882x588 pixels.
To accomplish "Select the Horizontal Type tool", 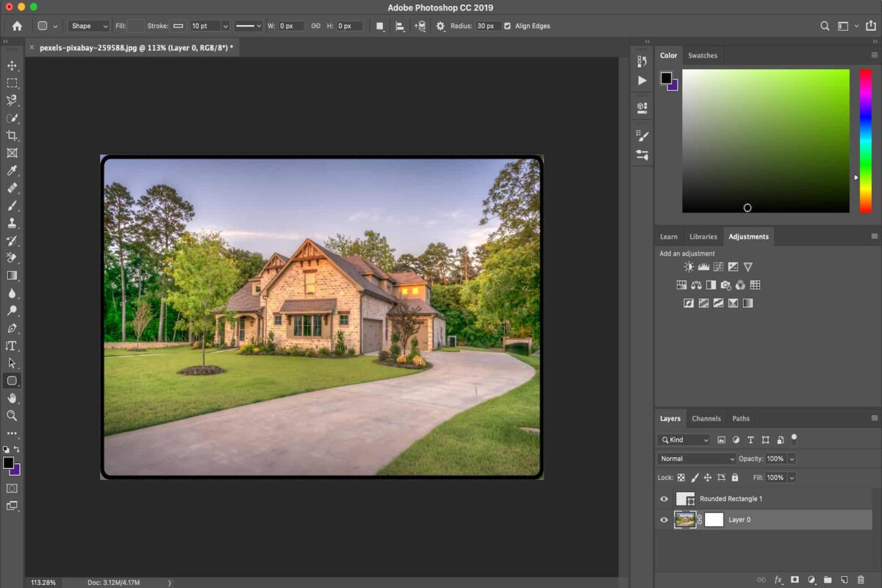I will tap(12, 345).
